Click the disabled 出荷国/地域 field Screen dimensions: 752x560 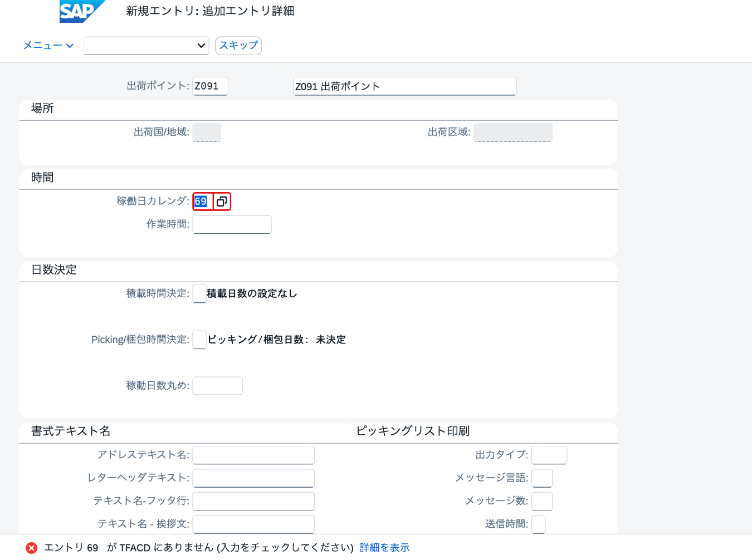(x=207, y=132)
